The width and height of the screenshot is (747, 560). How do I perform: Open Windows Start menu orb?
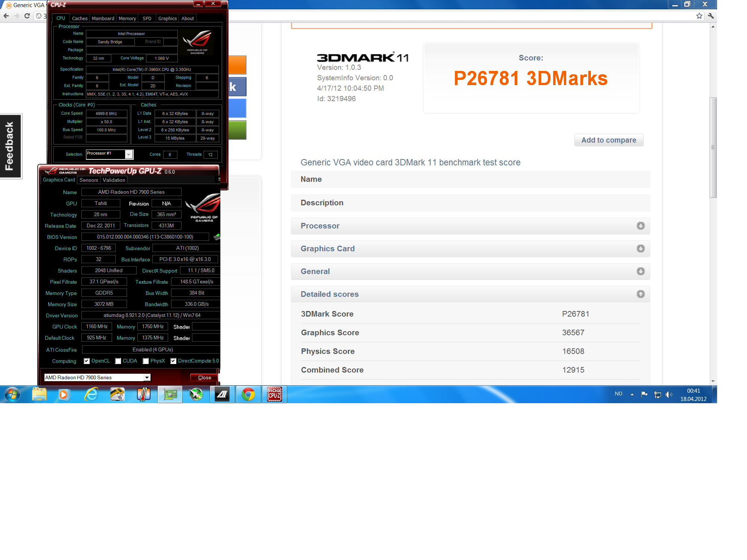[x=12, y=394]
